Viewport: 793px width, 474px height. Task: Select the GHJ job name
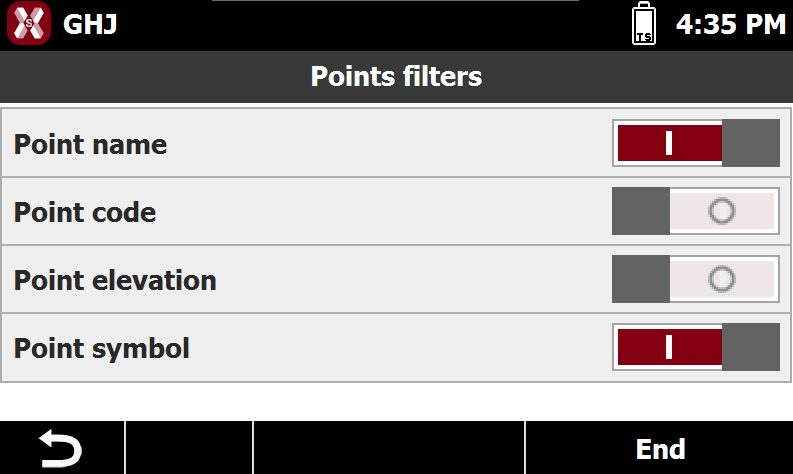(90, 24)
